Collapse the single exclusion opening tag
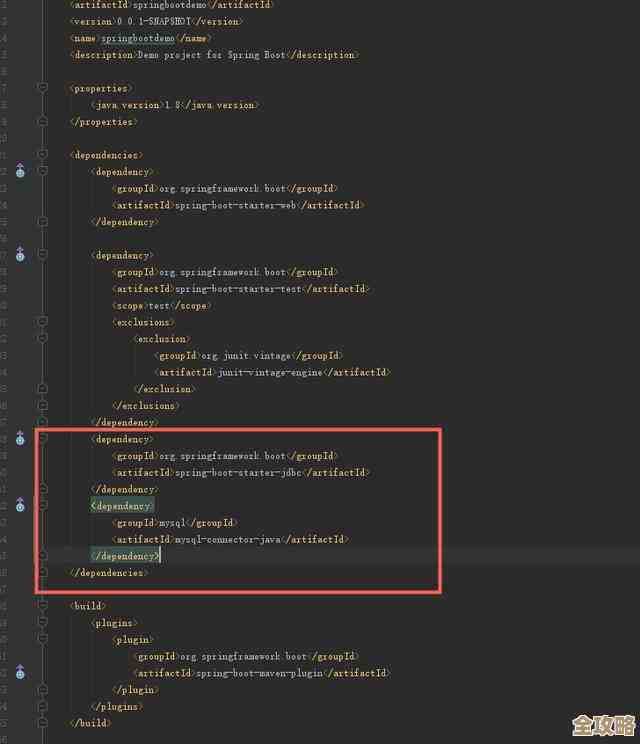Image resolution: width=640 pixels, height=744 pixels. click(43, 338)
